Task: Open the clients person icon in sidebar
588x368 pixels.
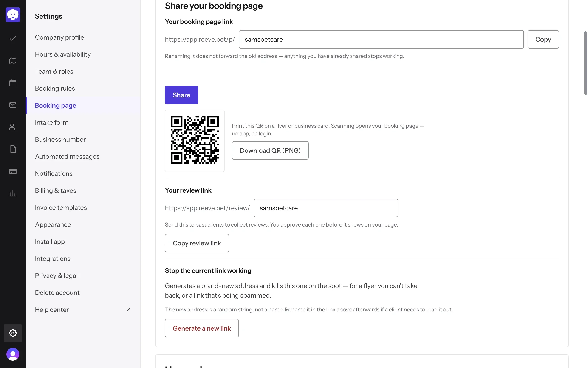Action: tap(12, 127)
